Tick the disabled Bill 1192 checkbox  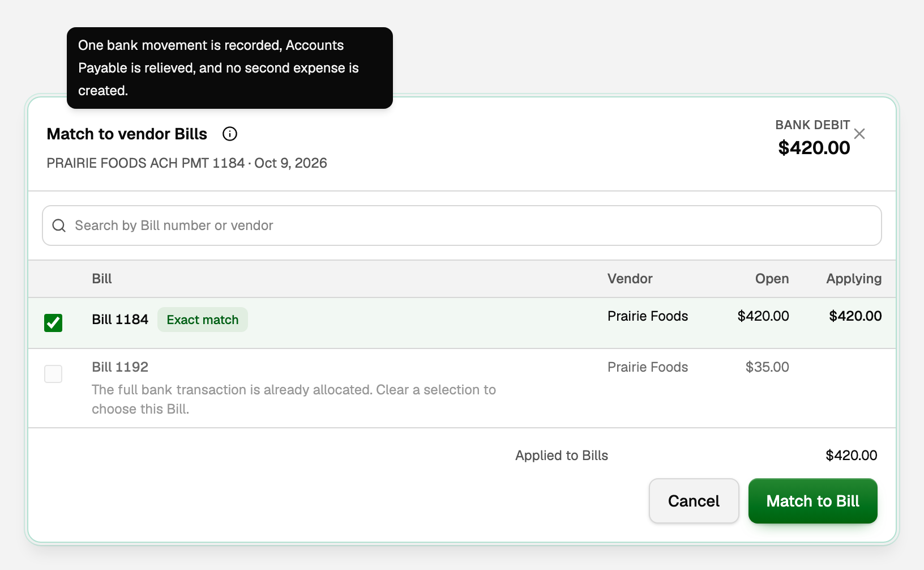coord(53,374)
